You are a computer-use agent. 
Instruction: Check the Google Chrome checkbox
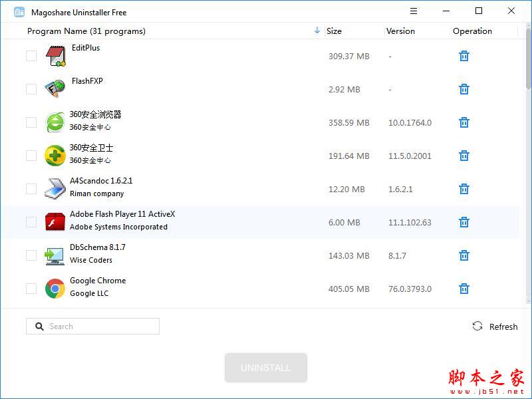coord(31,289)
